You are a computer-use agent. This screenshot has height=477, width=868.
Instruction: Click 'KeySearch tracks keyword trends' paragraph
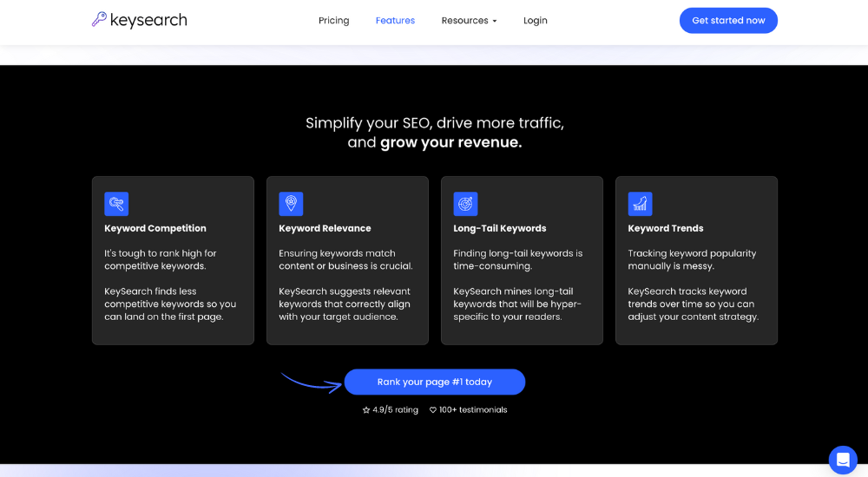click(x=693, y=304)
